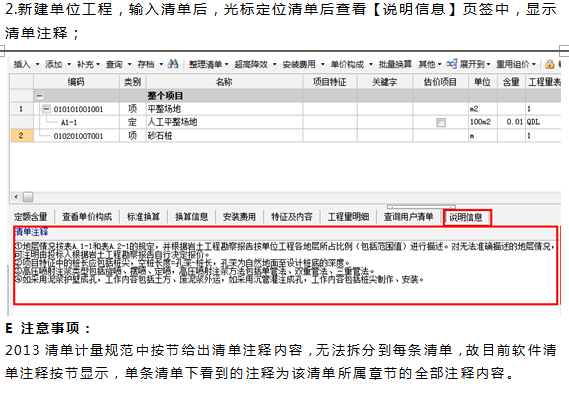
Task: Click the 类别 column header
Action: [132, 82]
